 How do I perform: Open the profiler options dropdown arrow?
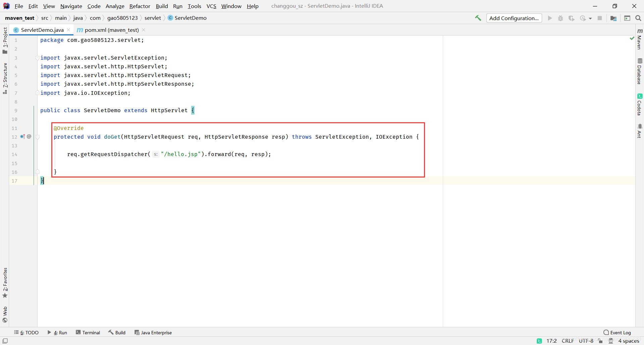[590, 18]
